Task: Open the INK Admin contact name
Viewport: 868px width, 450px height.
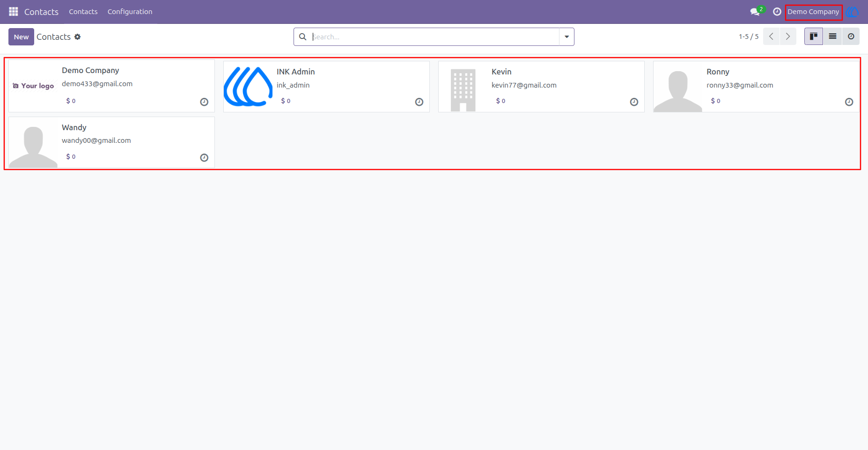Action: (x=295, y=72)
